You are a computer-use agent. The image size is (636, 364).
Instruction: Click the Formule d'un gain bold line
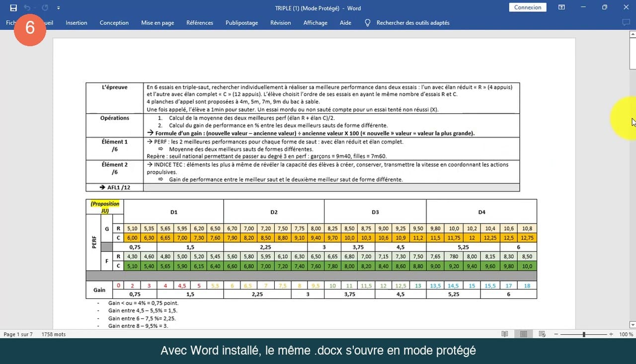pyautogui.click(x=311, y=133)
